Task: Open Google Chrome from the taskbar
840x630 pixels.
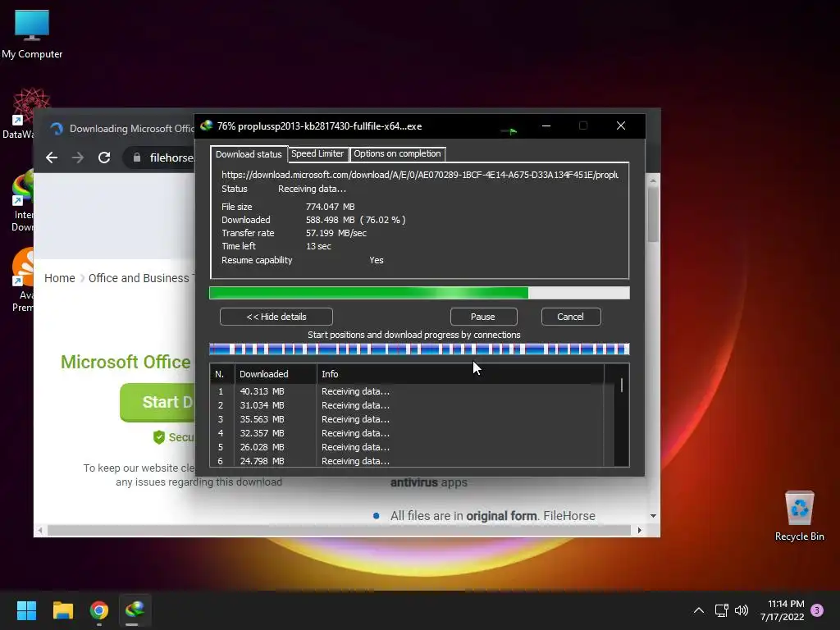Action: pyautogui.click(x=99, y=610)
